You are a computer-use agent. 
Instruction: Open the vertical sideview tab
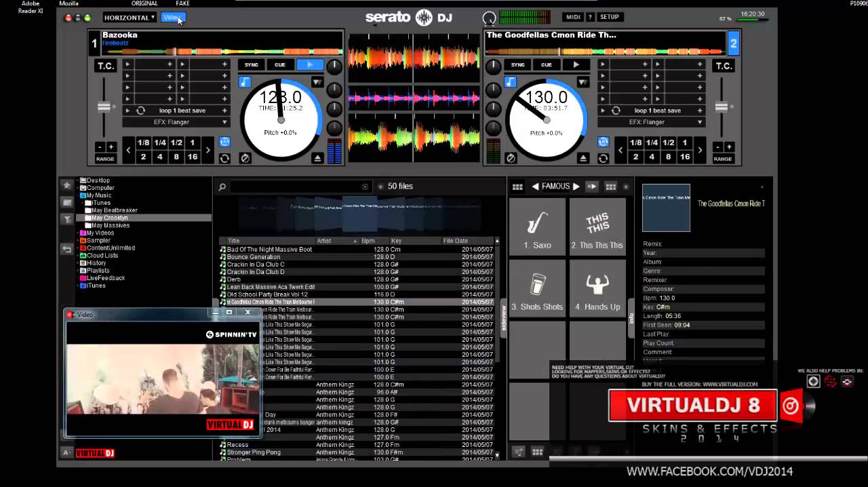click(x=504, y=317)
